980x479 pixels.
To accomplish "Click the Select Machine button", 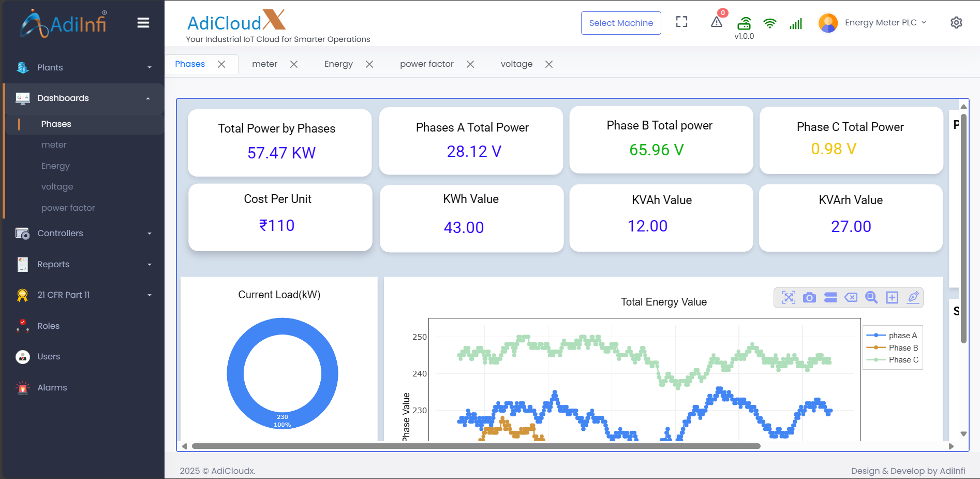I will pyautogui.click(x=621, y=23).
